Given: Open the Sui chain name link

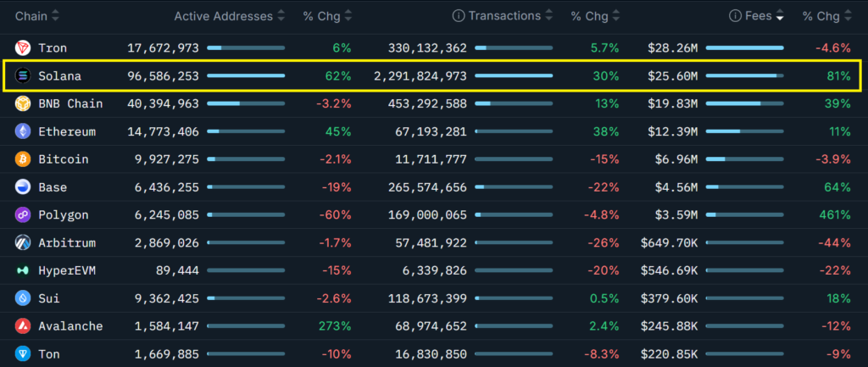Looking at the screenshot, I should [x=48, y=298].
